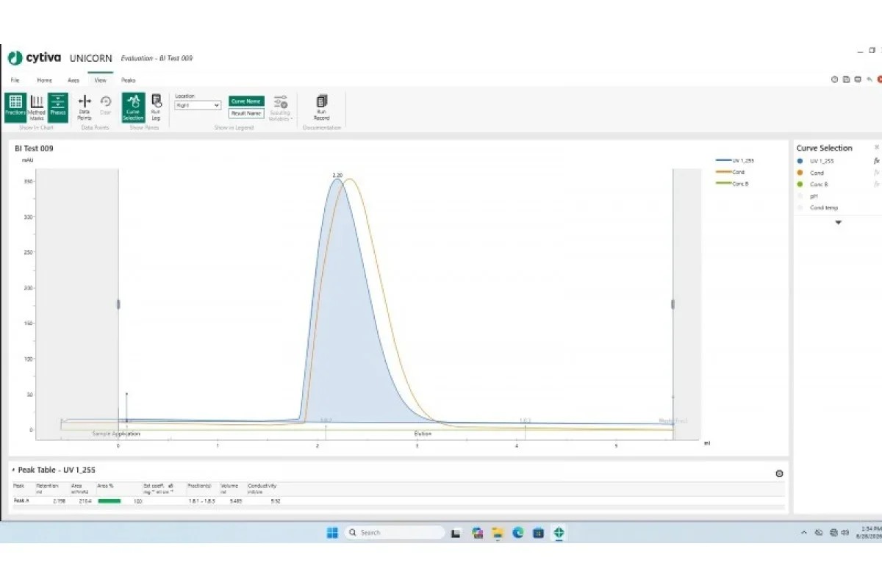Click the volume icon in the system tray
The width and height of the screenshot is (882, 588).
point(846,532)
